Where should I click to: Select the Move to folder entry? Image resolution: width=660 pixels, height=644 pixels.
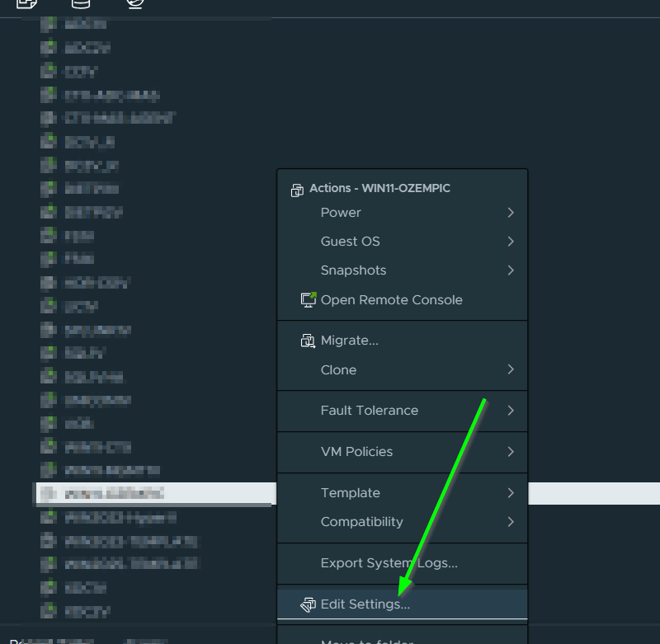tap(366, 640)
